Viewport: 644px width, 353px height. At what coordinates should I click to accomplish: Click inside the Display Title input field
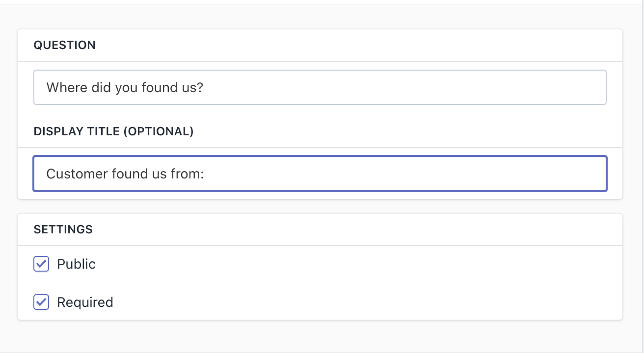[x=320, y=174]
